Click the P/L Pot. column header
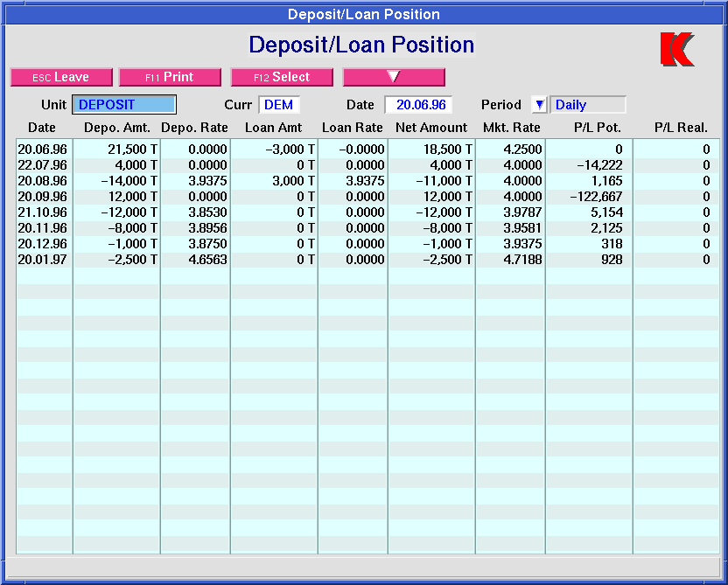The height and width of the screenshot is (585, 728). [597, 128]
